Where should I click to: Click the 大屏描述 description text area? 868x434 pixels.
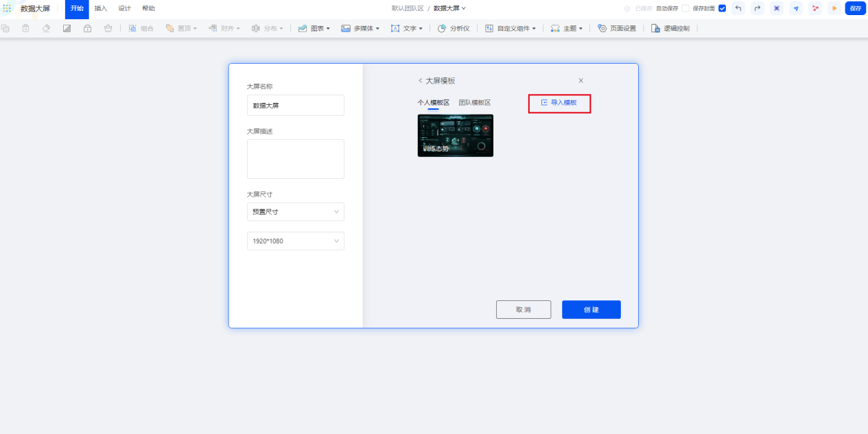[296, 159]
